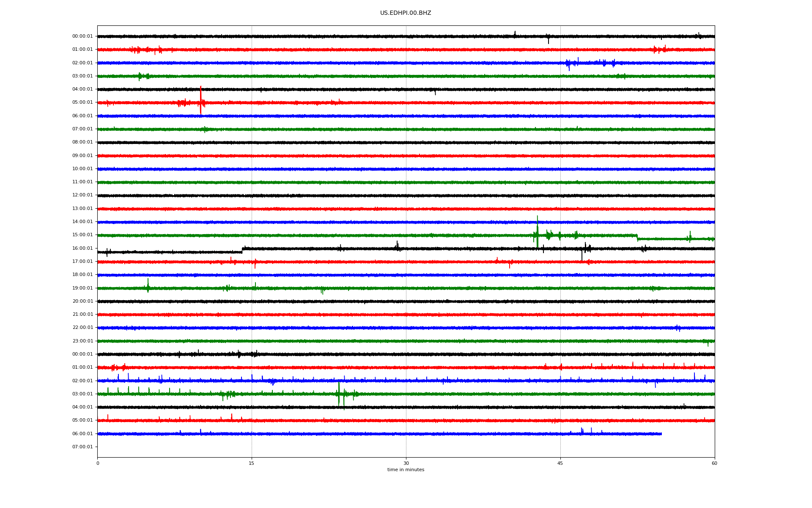The height and width of the screenshot is (508, 812).
Task: Click the first 00:00:01 time label at the top
Action: 82,36
